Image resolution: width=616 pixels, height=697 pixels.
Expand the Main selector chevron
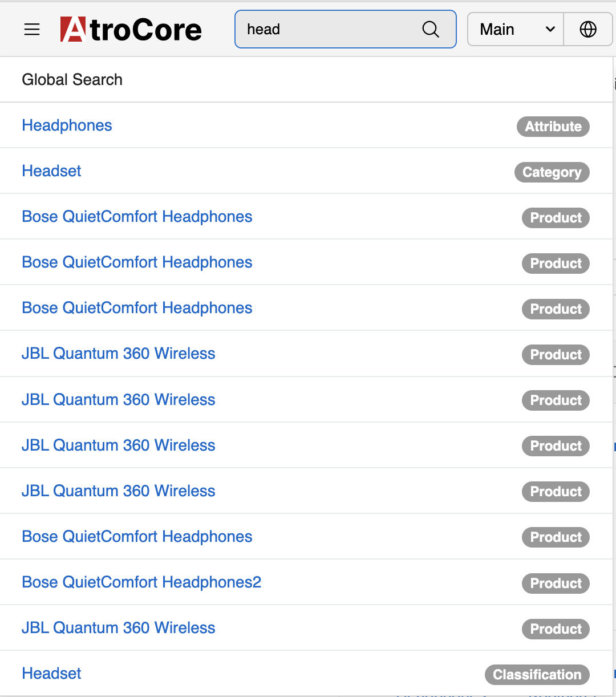point(550,29)
